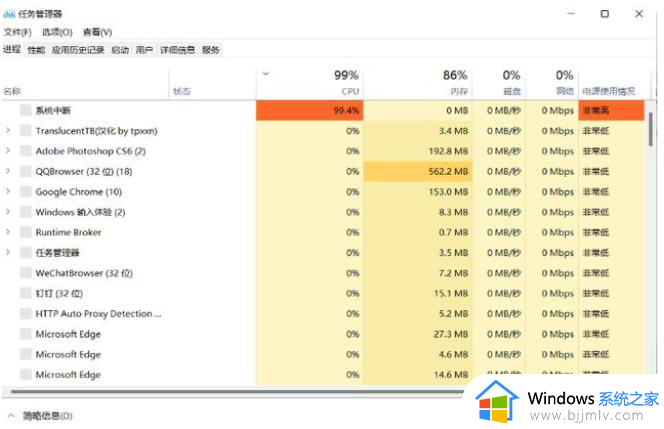Sort by the 内存 column header
Screen dimensions: 664x429
pos(459,91)
